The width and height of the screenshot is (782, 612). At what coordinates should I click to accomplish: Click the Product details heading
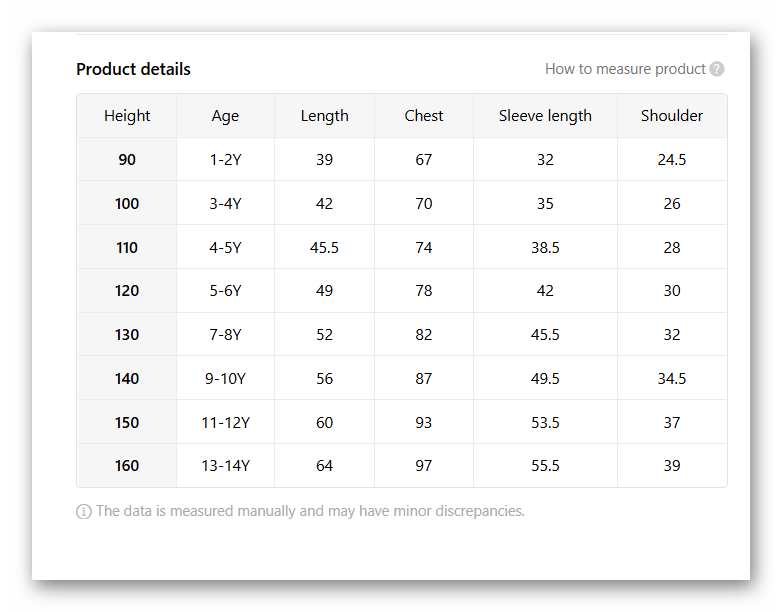(x=133, y=69)
